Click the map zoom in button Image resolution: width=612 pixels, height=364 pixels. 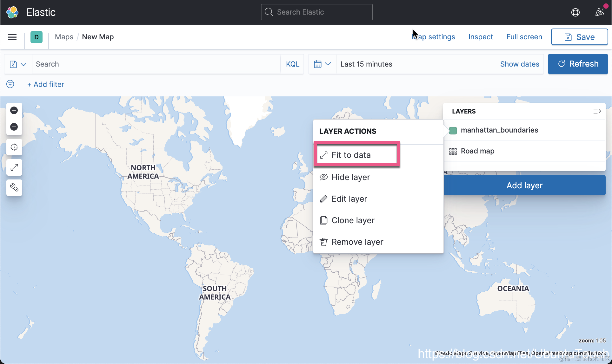[14, 110]
